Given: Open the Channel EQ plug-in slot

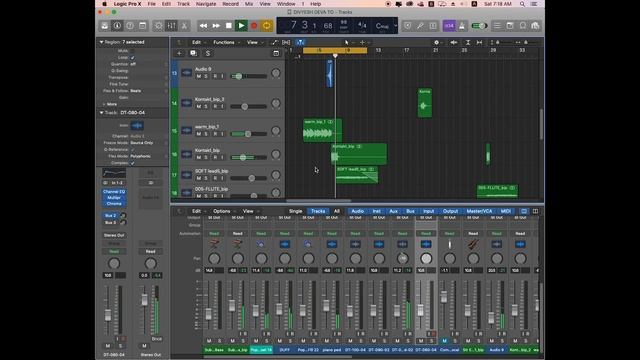Looking at the screenshot, I should (114, 191).
